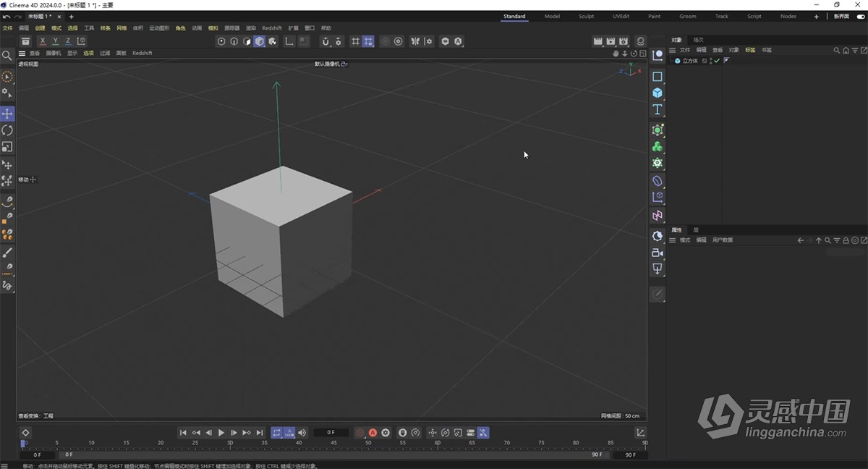The height and width of the screenshot is (469, 868).
Task: Go to end of animation
Action: (260, 433)
